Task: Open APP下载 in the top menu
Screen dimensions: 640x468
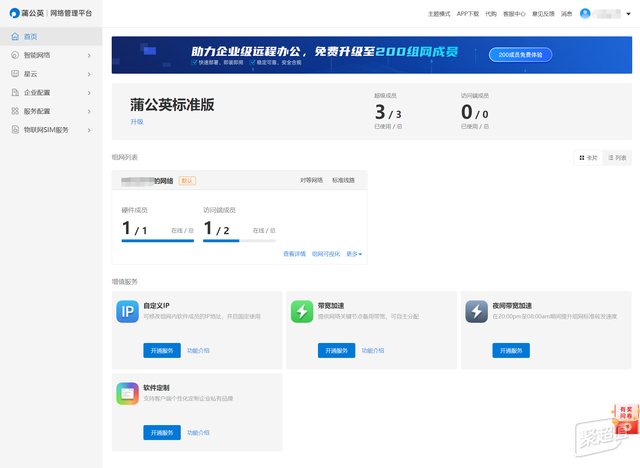Action: click(x=468, y=14)
